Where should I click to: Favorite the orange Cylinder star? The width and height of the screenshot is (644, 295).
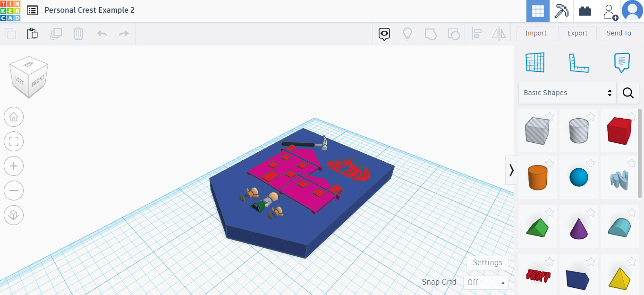point(550,163)
